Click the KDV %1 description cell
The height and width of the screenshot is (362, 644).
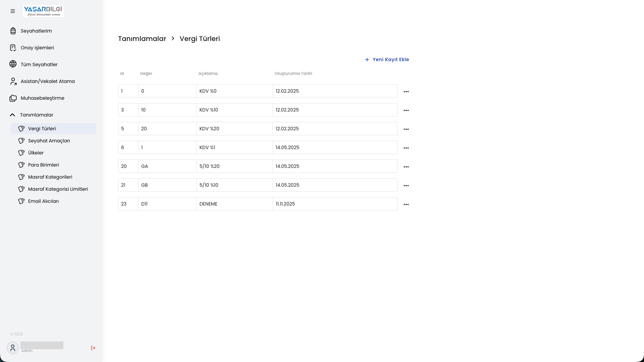pyautogui.click(x=235, y=147)
